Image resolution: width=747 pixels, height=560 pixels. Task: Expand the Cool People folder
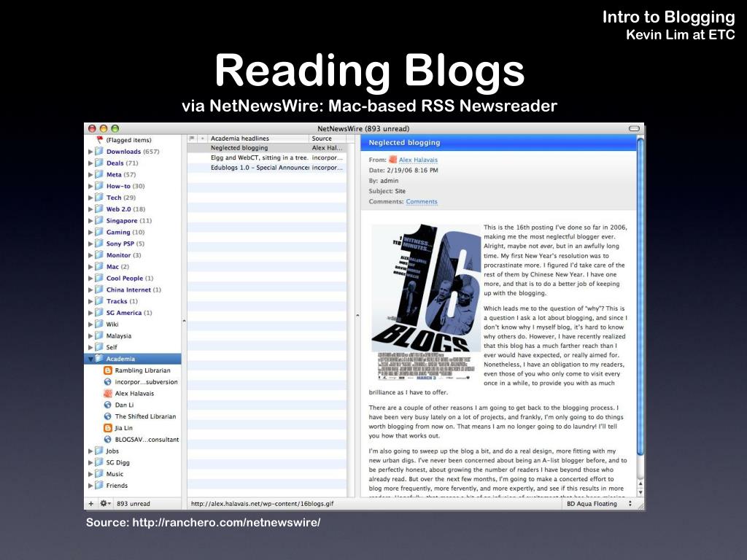(90, 278)
